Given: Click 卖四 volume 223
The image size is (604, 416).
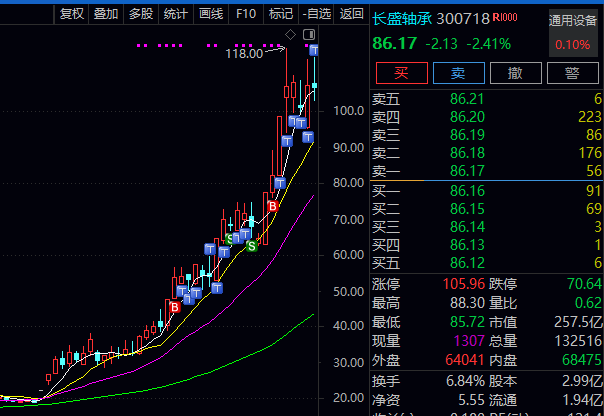Looking at the screenshot, I should (x=590, y=117).
